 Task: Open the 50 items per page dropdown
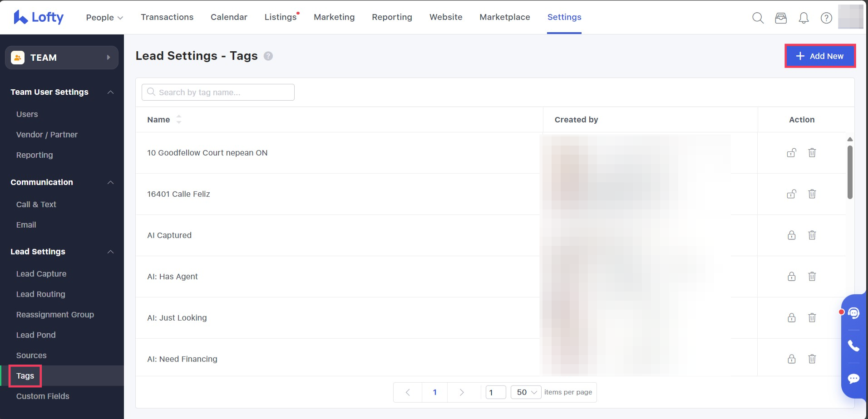(526, 392)
